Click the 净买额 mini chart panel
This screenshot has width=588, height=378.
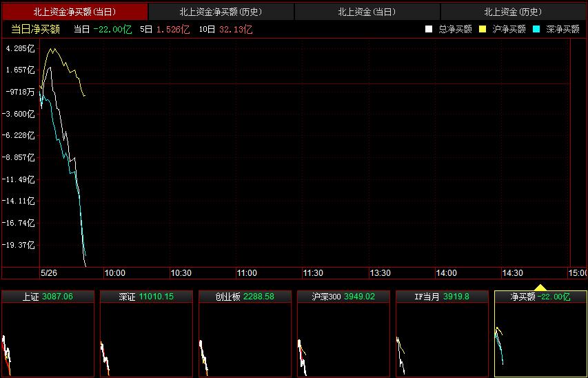tap(540, 334)
